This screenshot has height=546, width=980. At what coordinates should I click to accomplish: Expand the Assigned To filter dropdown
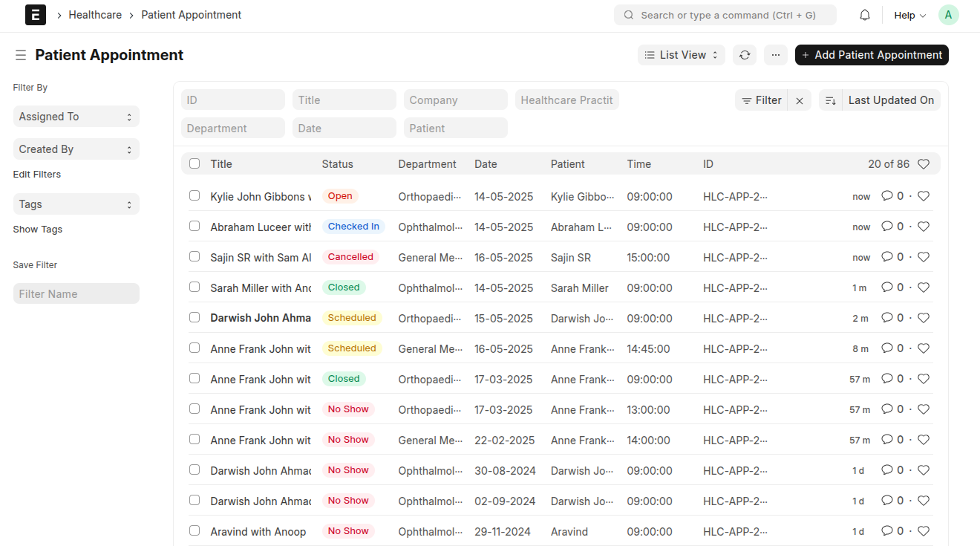click(76, 117)
